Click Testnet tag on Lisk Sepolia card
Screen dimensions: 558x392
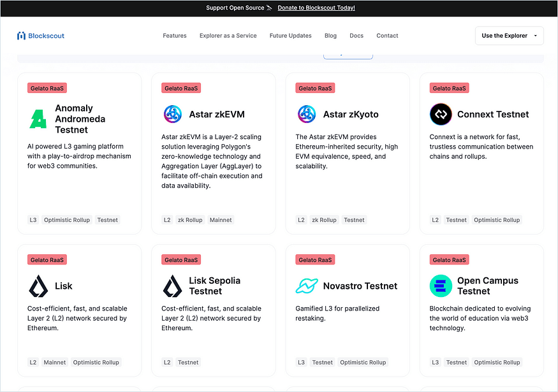(188, 362)
